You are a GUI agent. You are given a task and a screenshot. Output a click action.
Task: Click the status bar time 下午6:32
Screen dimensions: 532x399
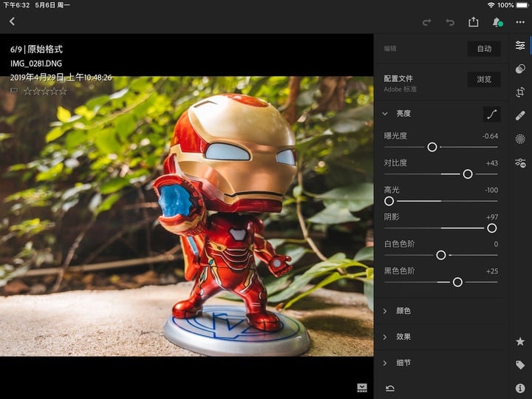(x=16, y=5)
